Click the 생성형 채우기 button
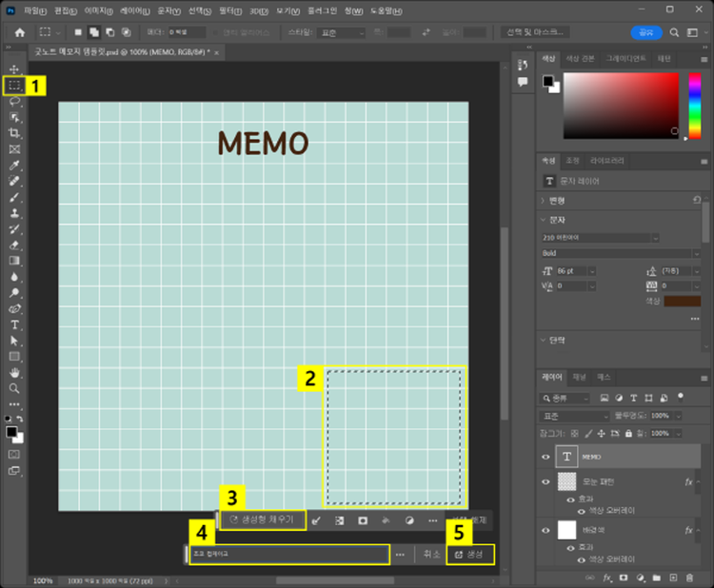The height and width of the screenshot is (588, 714). tap(264, 520)
